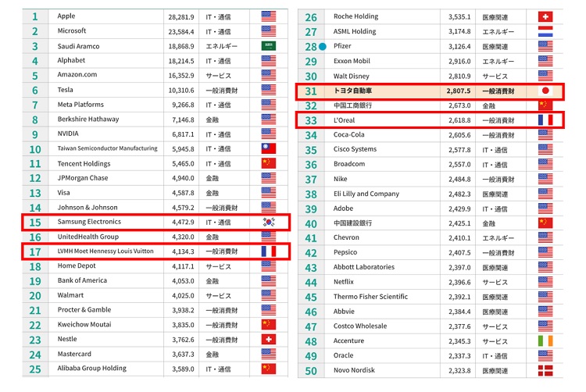586x392 pixels.
Task: Click the US flag for Oracle
Action: (x=545, y=356)
